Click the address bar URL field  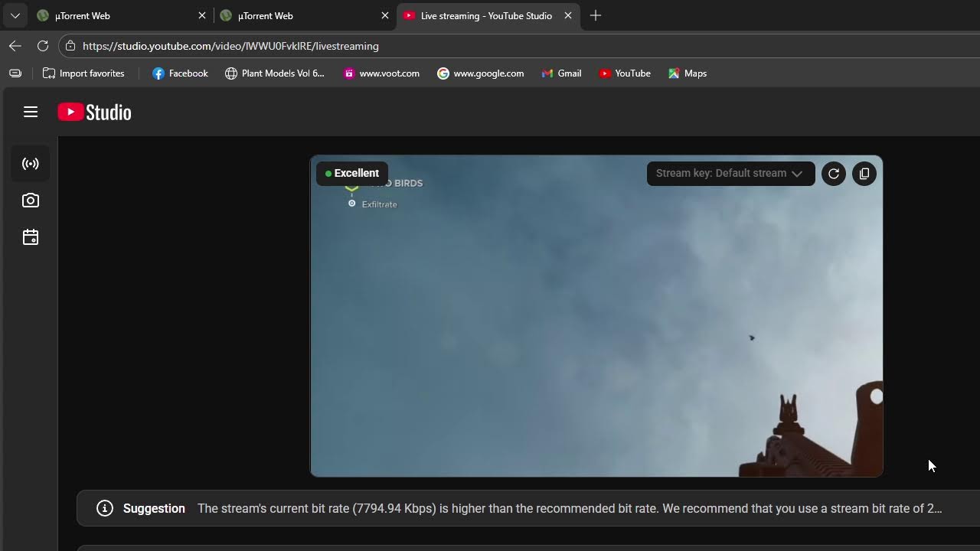click(x=521, y=46)
